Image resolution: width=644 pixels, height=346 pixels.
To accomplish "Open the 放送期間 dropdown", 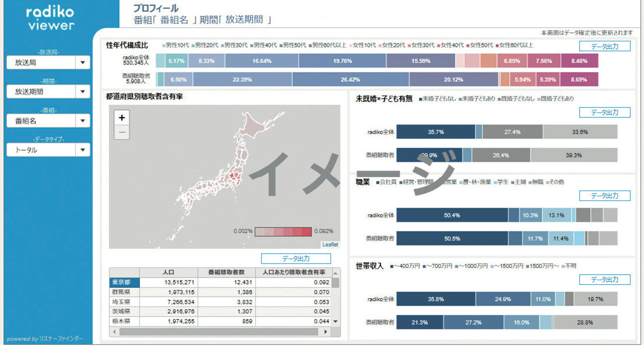I will click(x=48, y=91).
